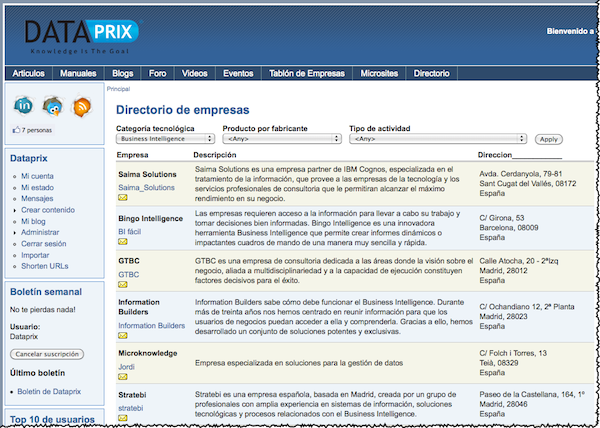This screenshot has width=600, height=428.
Task: Go to the Blogs section
Action: point(123,73)
